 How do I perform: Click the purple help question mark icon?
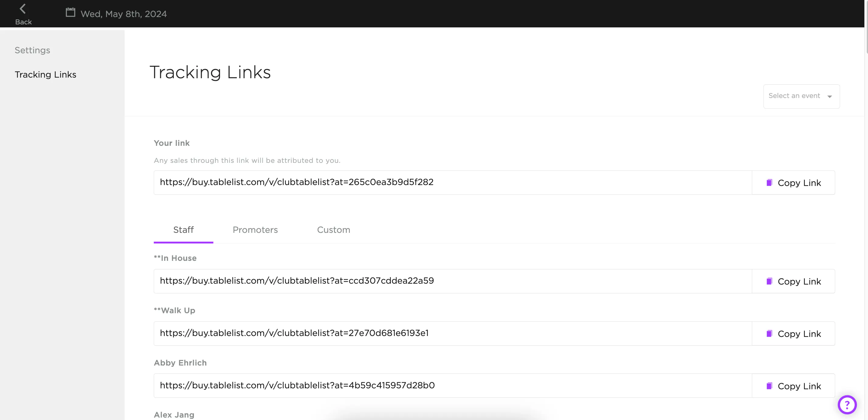click(847, 404)
